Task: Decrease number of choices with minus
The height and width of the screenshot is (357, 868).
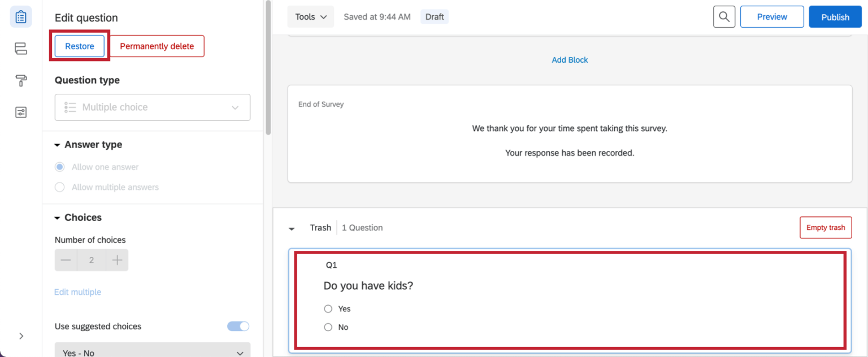Action: point(66,260)
